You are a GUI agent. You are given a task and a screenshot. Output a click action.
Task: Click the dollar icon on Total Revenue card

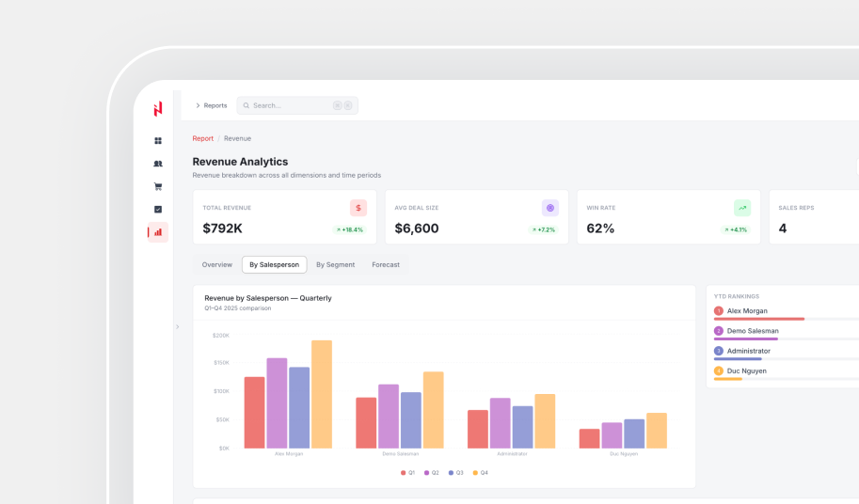(358, 208)
